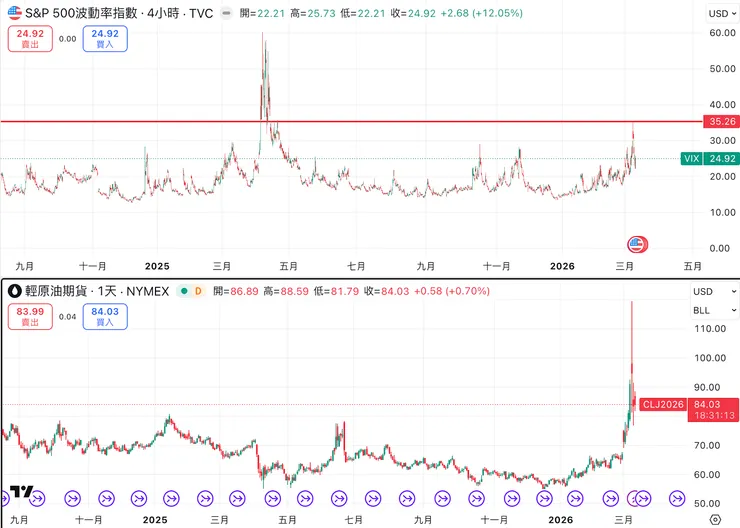The height and width of the screenshot is (528, 740).
Task: Click the 高=88.59 high value
Action: point(286,291)
